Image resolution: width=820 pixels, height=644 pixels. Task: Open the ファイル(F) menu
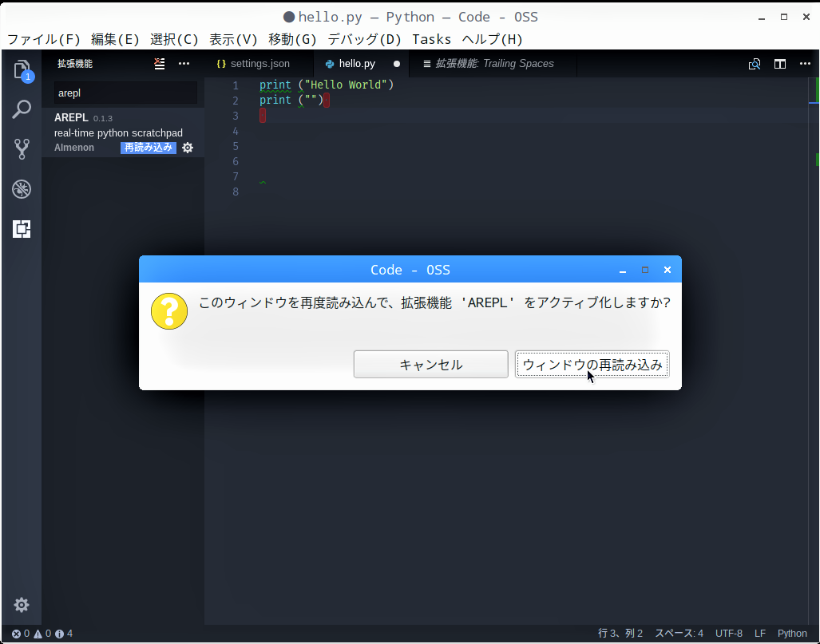click(44, 39)
